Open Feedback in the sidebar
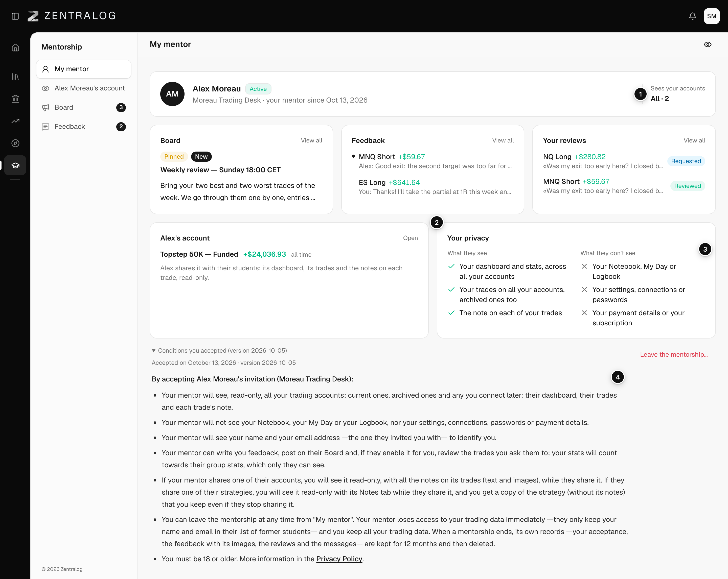 coord(83,127)
